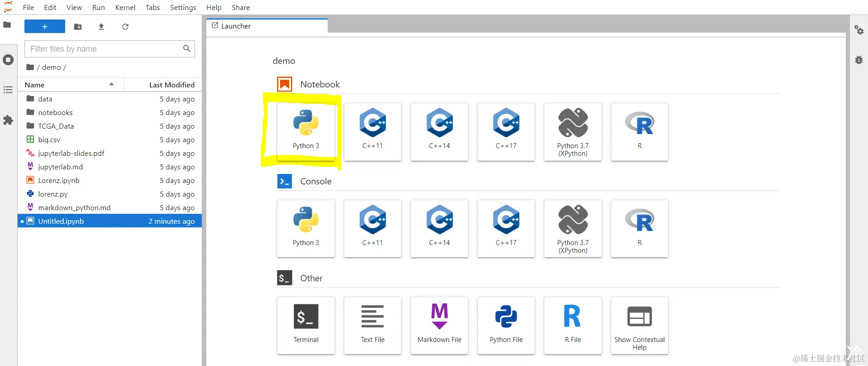868x366 pixels.
Task: Select the TCGA_Data folder
Action: [110, 126]
